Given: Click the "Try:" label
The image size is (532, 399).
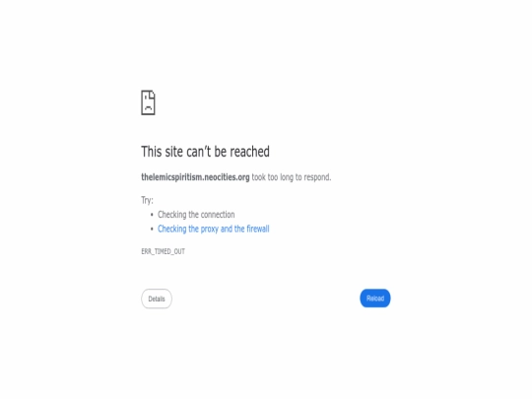Looking at the screenshot, I should click(147, 200).
